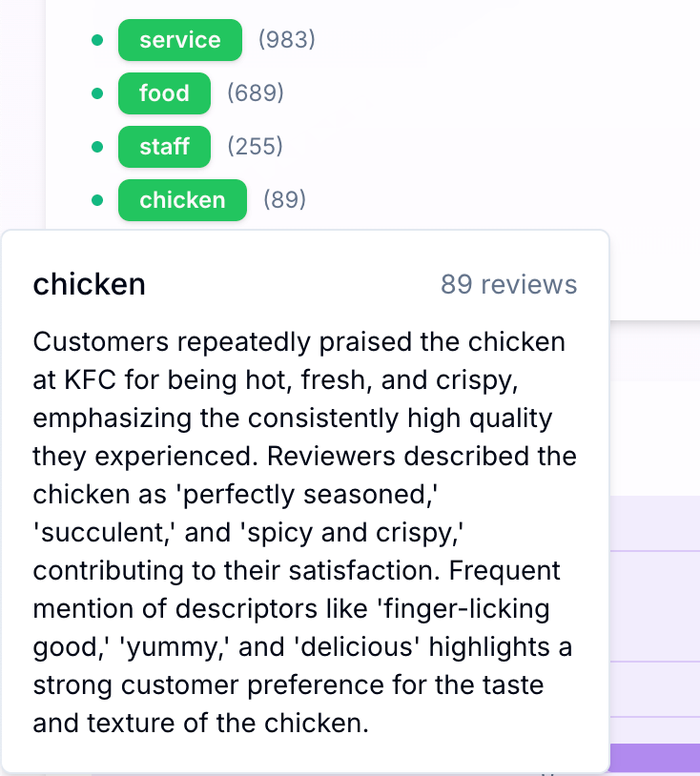The image size is (700, 776).
Task: Click the bullet dot before service
Action: [95, 40]
